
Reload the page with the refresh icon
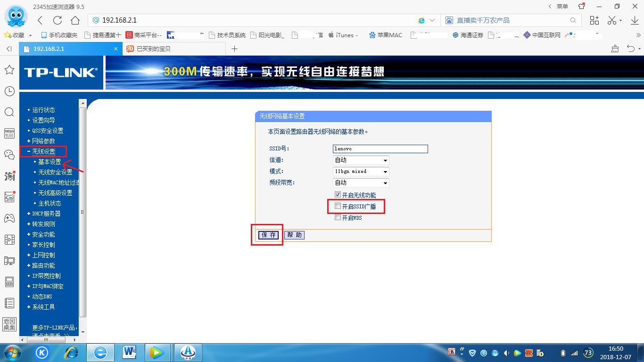coord(58,21)
